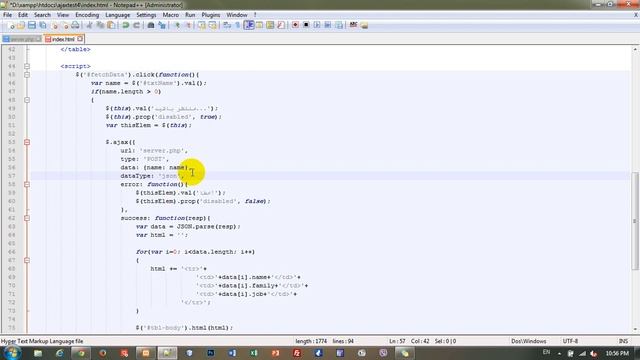Toggle Show All Characters in the toolbar
Screen dimensions: 640x360
point(238,25)
